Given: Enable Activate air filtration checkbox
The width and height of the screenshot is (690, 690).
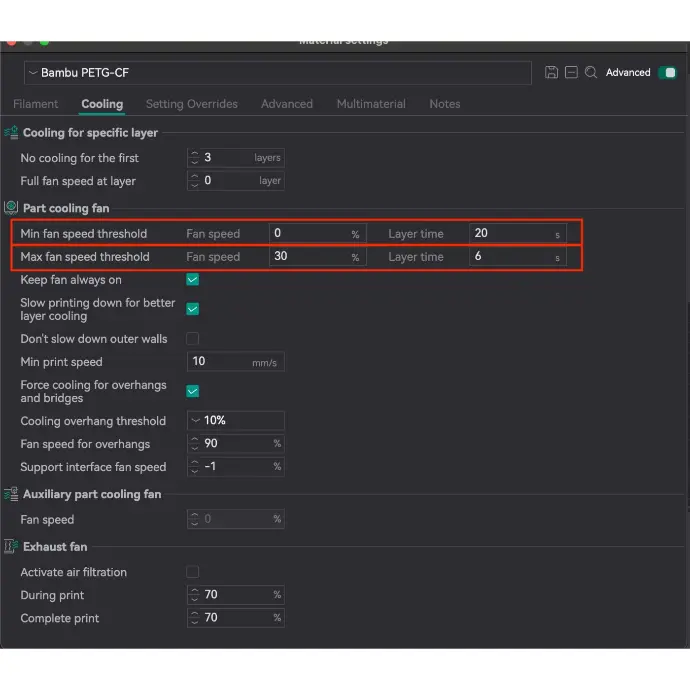Looking at the screenshot, I should coord(193,572).
